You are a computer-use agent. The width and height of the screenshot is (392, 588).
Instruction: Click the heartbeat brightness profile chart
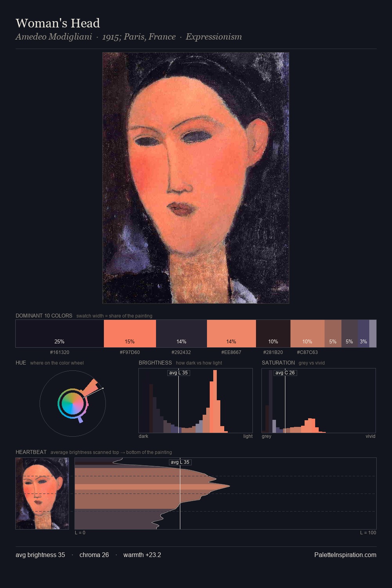pyautogui.click(x=225, y=494)
